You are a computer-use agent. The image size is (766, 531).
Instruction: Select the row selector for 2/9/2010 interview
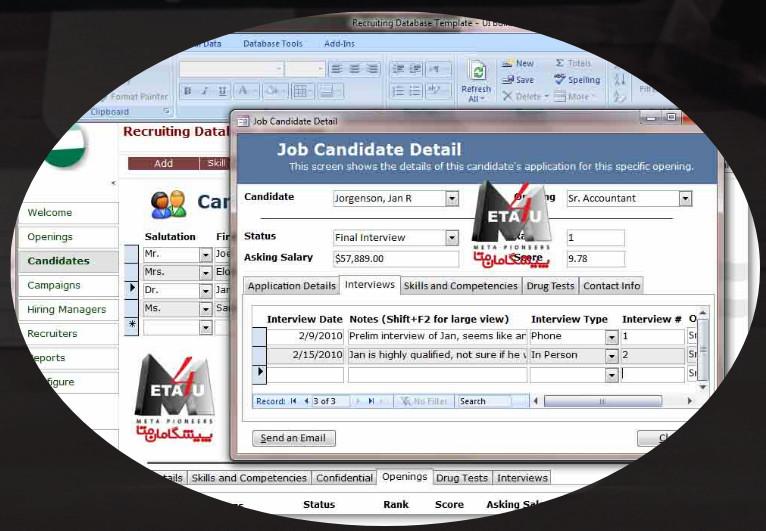[259, 337]
